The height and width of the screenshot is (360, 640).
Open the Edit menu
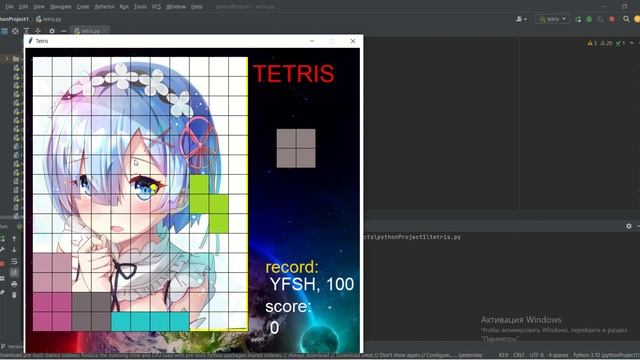[x=24, y=7]
